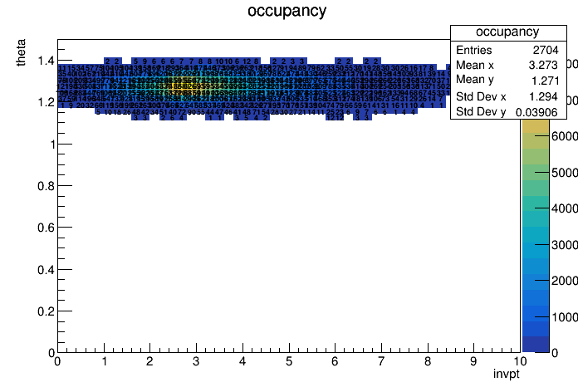Viewport: 578px width, 392px height.
Task: Click the invpt axis tick label 7
Action: coord(381,361)
